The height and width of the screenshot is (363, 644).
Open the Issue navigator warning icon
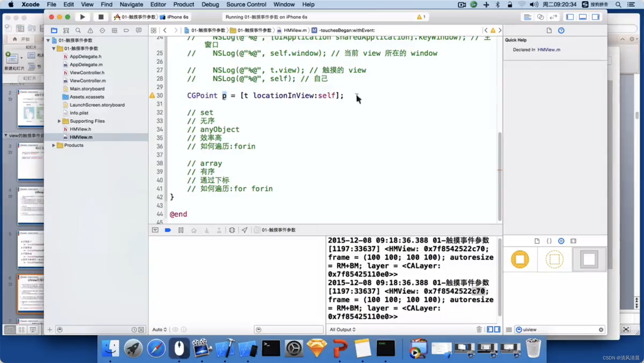click(x=90, y=30)
